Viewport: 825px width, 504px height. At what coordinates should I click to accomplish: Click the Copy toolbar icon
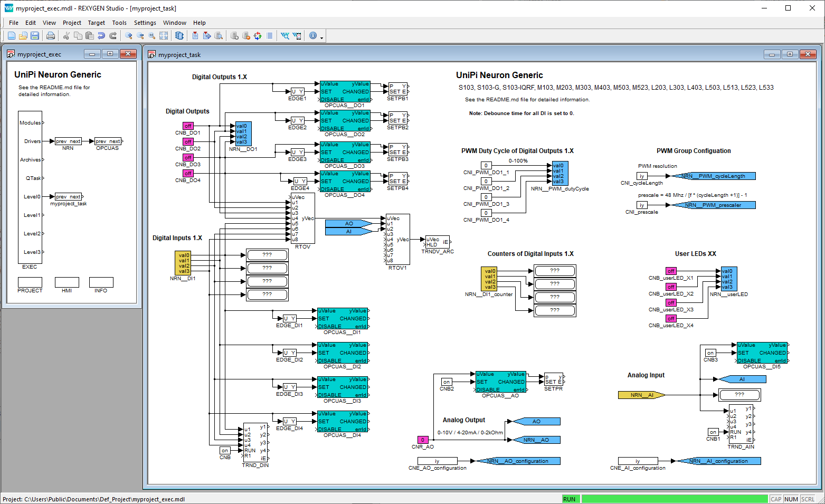tap(78, 36)
